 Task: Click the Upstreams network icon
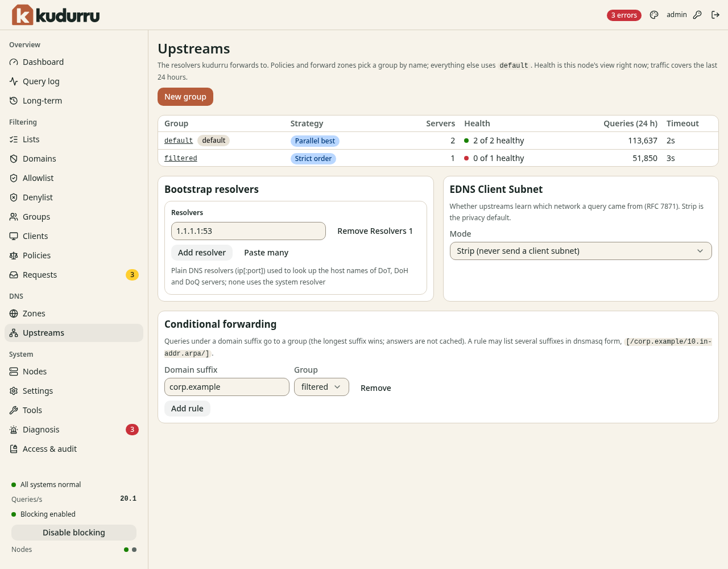click(14, 333)
